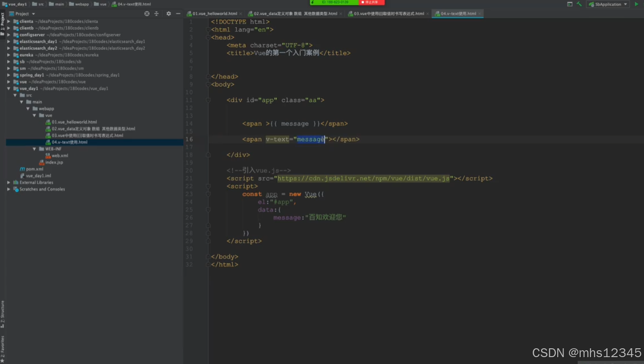
Task: Click vue_day1 in the breadcrumb bar
Action: 15,4
